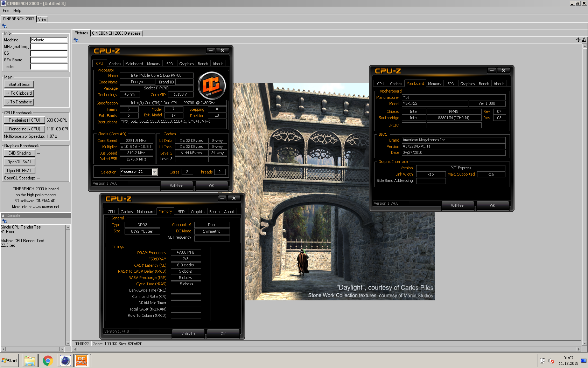Click the pin icon in Console panel

pyautogui.click(x=5, y=221)
